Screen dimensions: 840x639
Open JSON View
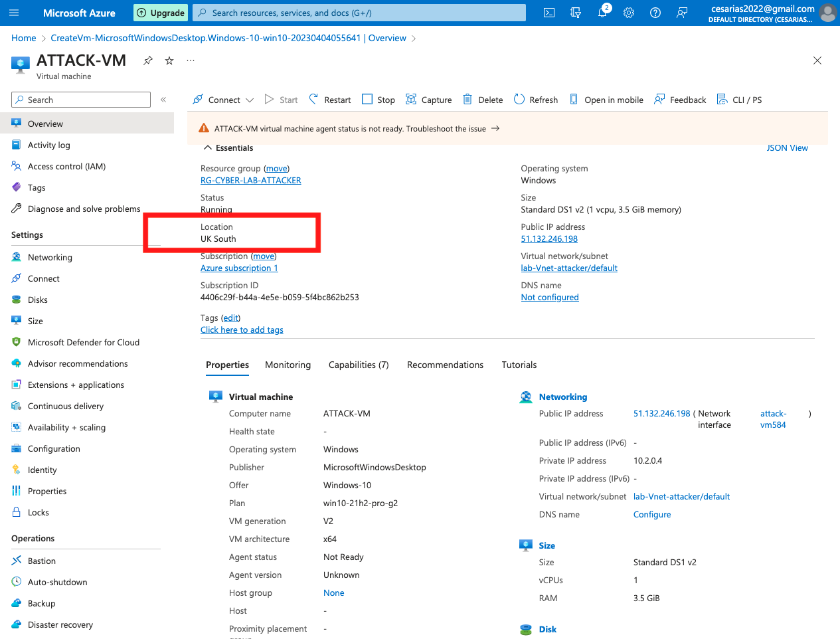tap(787, 147)
